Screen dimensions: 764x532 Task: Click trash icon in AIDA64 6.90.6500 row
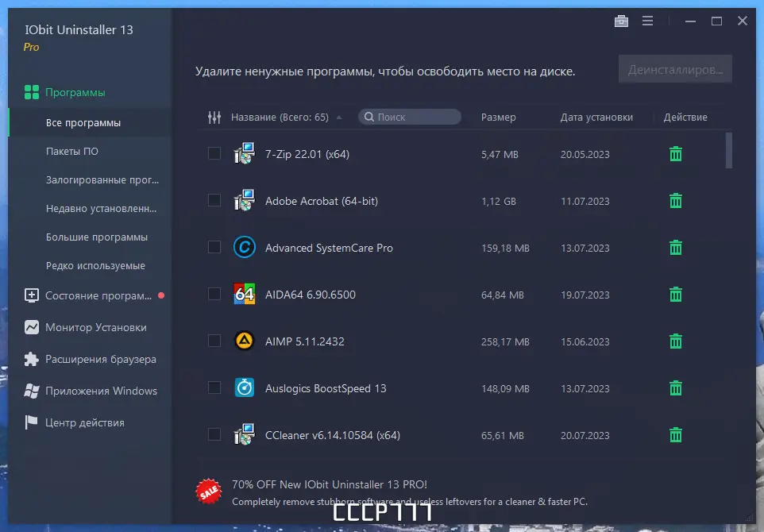675,295
